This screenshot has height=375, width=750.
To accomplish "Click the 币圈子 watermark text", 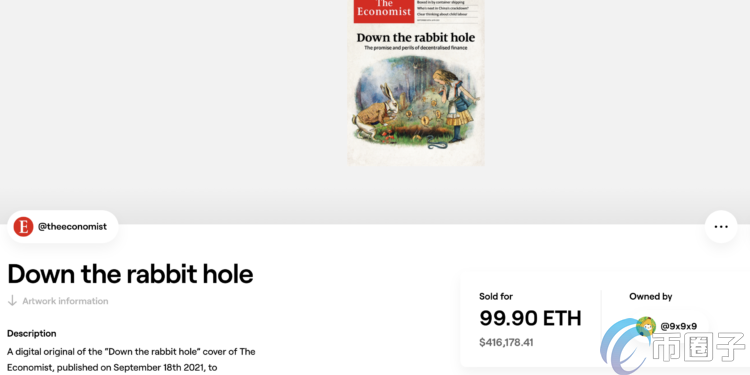I will (698, 346).
